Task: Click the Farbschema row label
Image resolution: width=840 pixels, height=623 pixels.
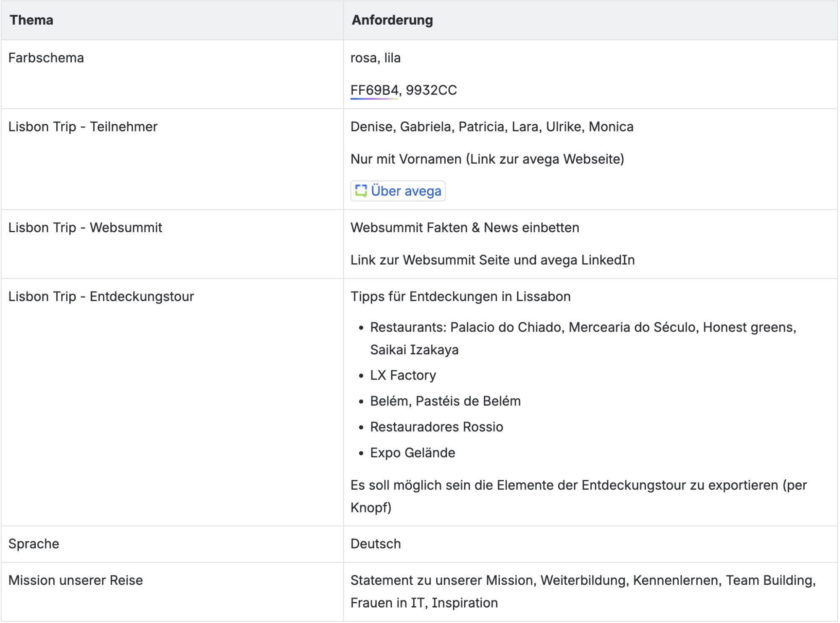Action: (x=46, y=58)
